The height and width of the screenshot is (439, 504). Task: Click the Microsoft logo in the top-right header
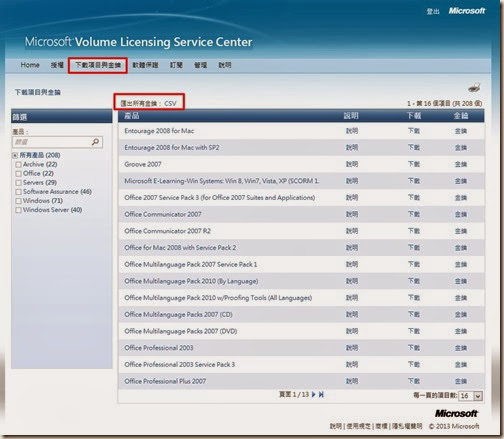tap(467, 11)
